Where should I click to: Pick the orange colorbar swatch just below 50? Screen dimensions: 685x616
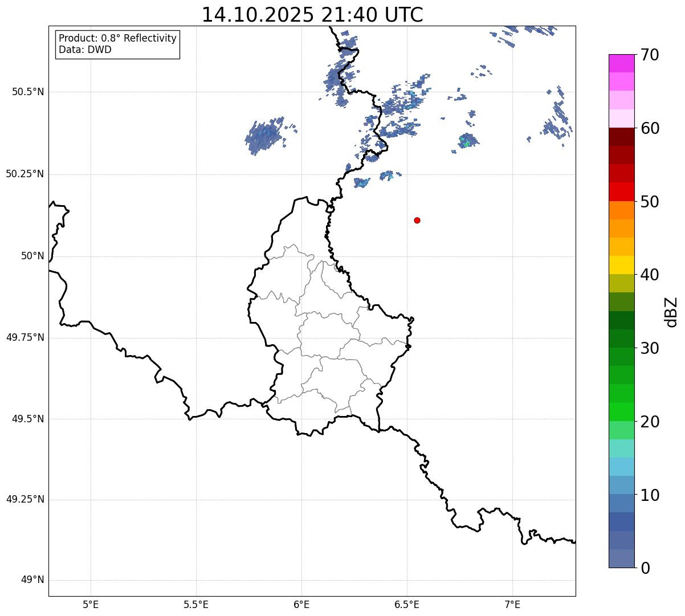621,210
